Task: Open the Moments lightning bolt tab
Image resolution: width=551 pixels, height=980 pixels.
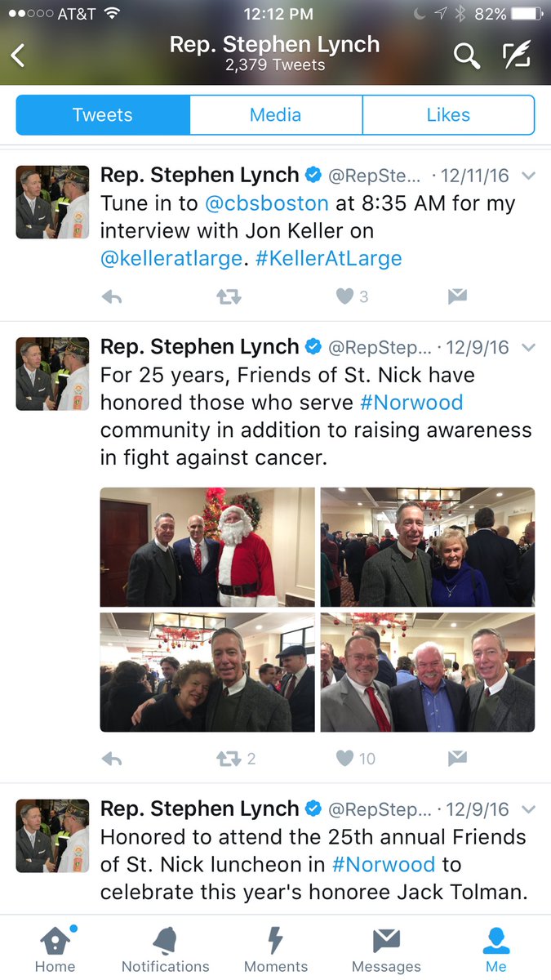Action: (x=276, y=950)
